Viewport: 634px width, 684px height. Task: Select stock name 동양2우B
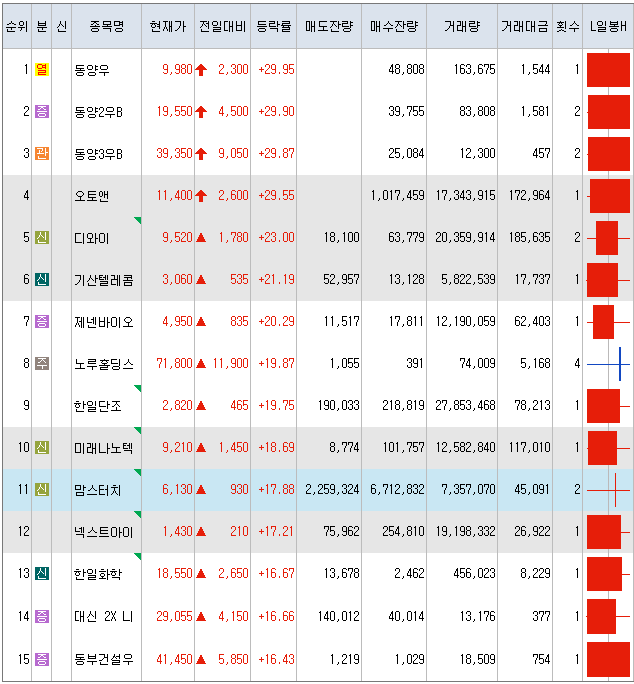[99, 112]
